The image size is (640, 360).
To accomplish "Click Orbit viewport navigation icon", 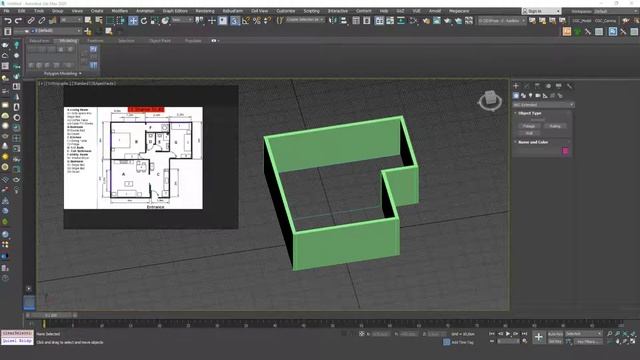I will click(x=625, y=341).
